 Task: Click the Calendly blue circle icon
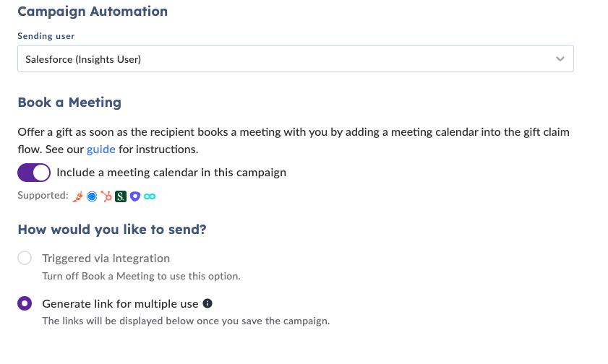point(92,196)
